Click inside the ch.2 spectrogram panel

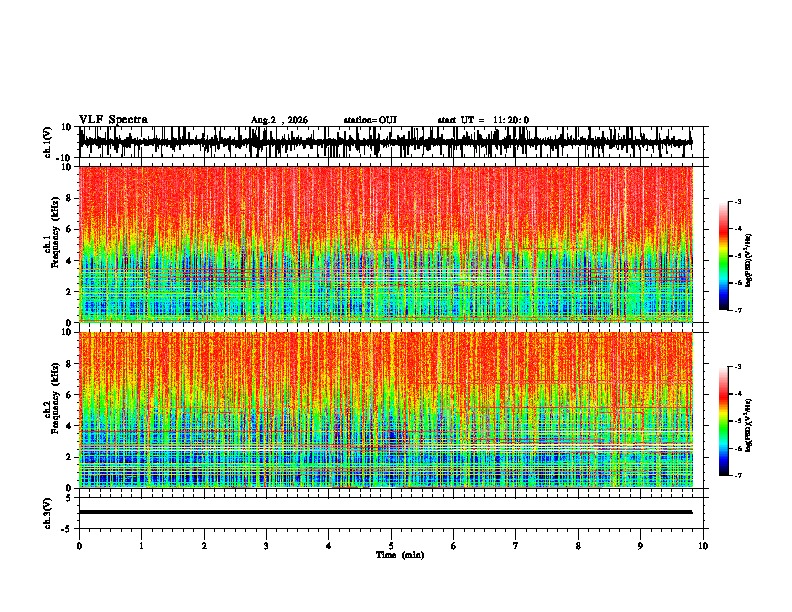pos(385,410)
